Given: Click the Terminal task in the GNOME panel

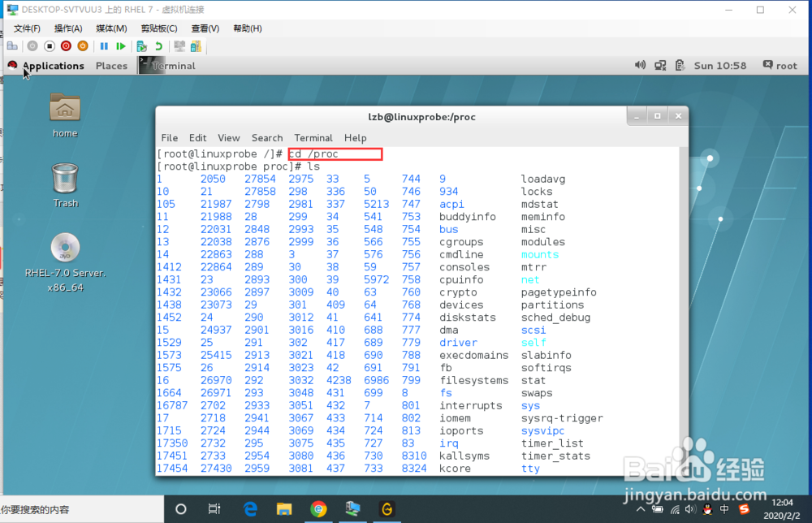Looking at the screenshot, I should click(168, 66).
